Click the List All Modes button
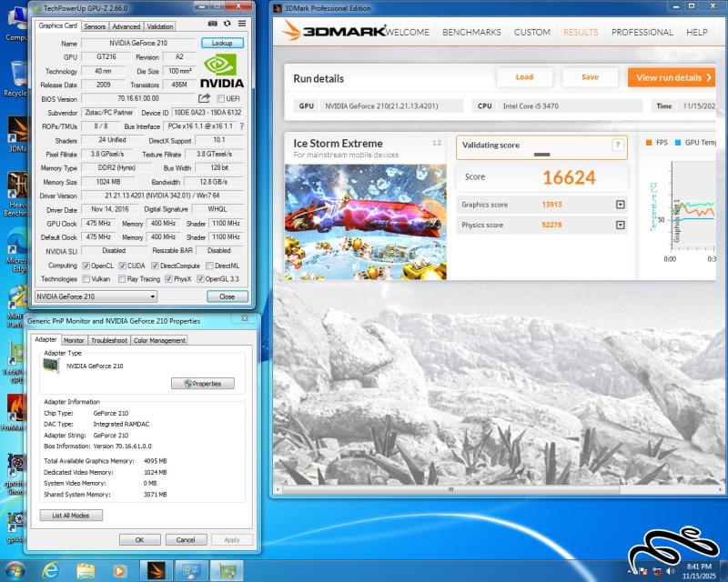Screen dimensions: 728x582 coord(71,516)
